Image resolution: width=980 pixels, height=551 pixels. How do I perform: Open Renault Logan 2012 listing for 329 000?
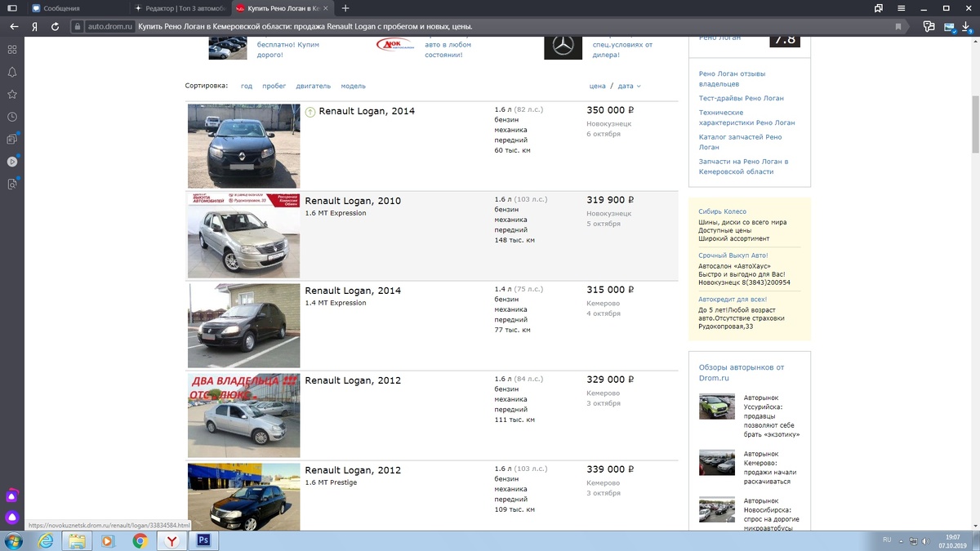pos(353,380)
